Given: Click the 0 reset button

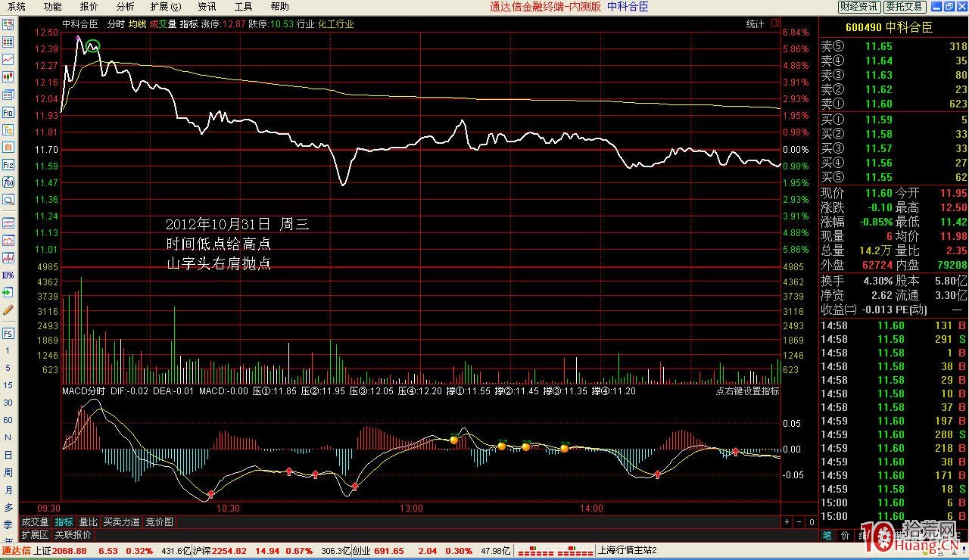Looking at the screenshot, I should click(x=812, y=522).
